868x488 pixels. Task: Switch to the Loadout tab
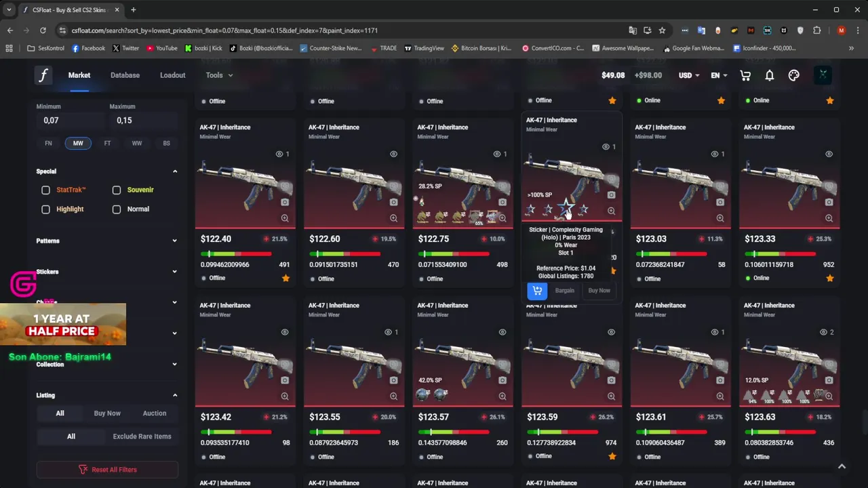click(x=172, y=75)
